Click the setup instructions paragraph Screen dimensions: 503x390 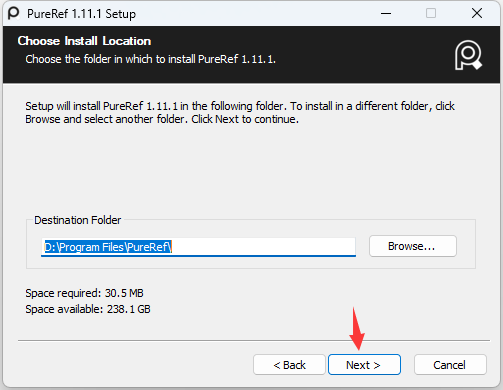point(240,112)
